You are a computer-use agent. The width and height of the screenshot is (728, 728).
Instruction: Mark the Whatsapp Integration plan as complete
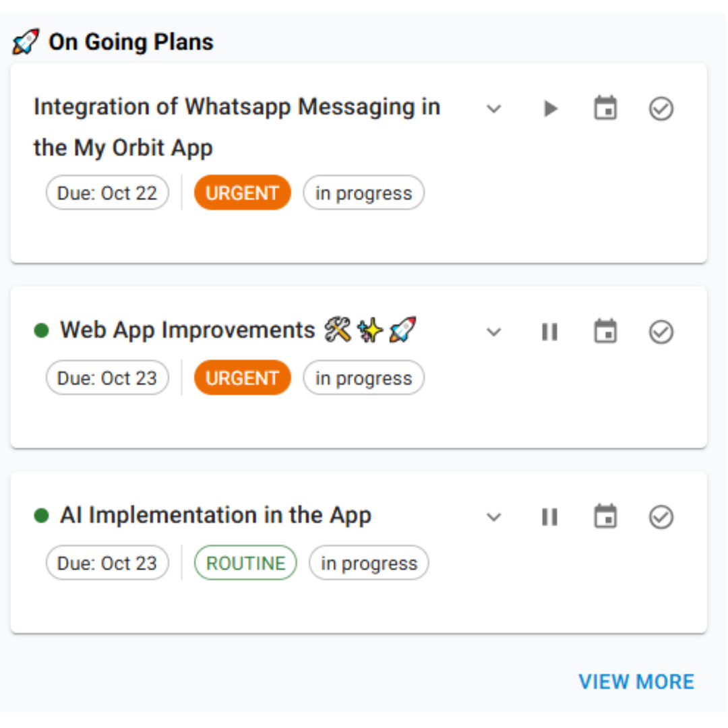click(661, 109)
